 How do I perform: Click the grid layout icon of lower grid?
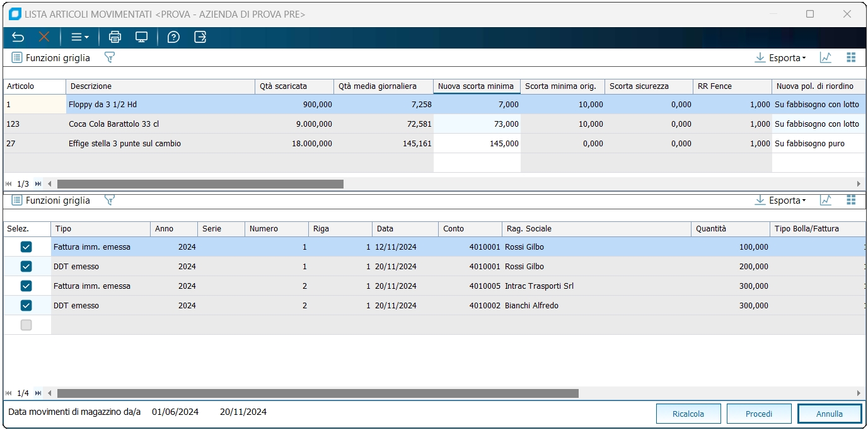pyautogui.click(x=851, y=200)
